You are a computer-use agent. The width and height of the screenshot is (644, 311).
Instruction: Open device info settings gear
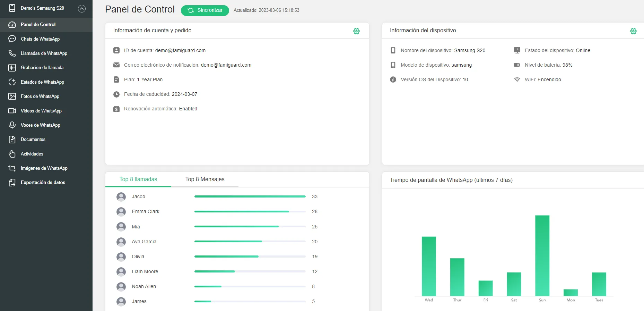coord(633,31)
